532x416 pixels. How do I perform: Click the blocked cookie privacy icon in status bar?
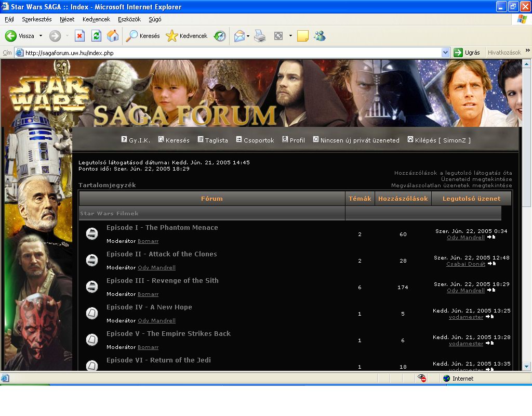[422, 379]
